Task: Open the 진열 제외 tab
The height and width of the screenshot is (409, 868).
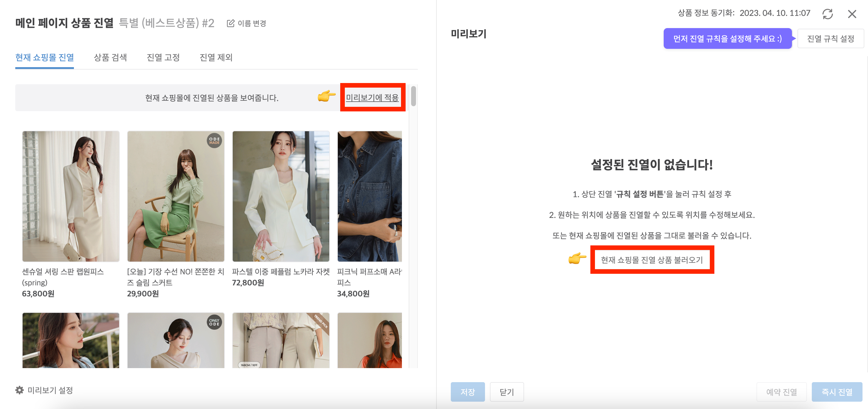Action: point(216,57)
